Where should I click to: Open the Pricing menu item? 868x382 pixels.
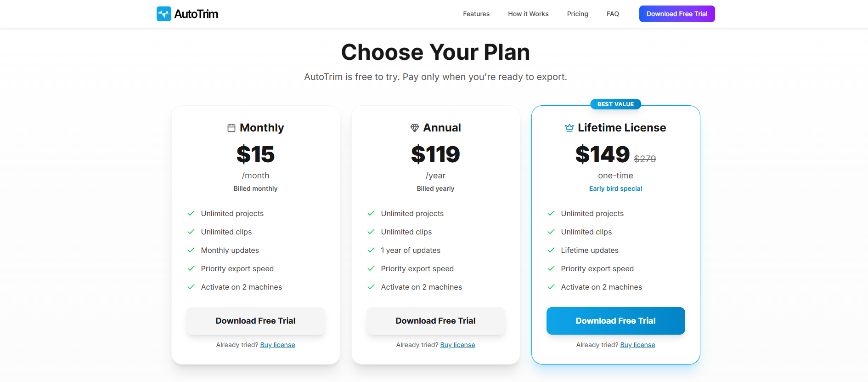tap(577, 14)
